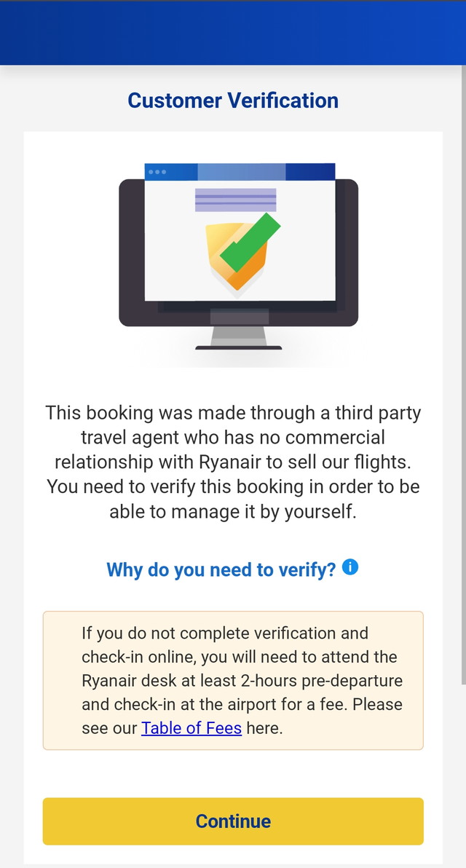Image resolution: width=466 pixels, height=868 pixels.
Task: Click the Continue button
Action: [x=233, y=821]
